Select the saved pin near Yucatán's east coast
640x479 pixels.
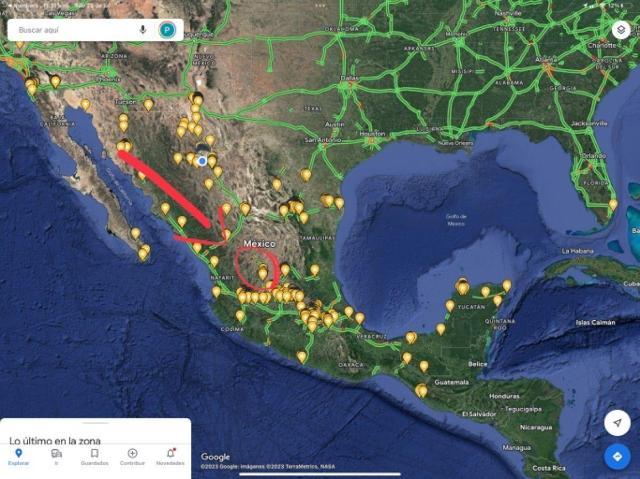507,286
